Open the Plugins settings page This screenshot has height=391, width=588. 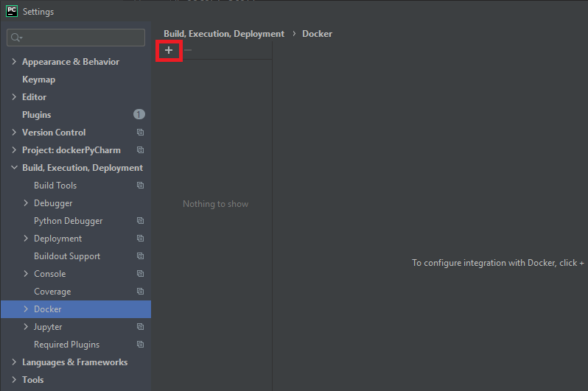tap(36, 115)
